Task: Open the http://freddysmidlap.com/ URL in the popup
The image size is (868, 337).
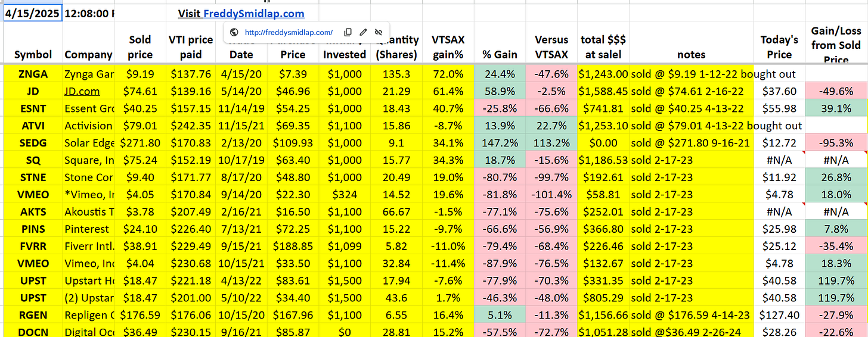Action: [289, 33]
